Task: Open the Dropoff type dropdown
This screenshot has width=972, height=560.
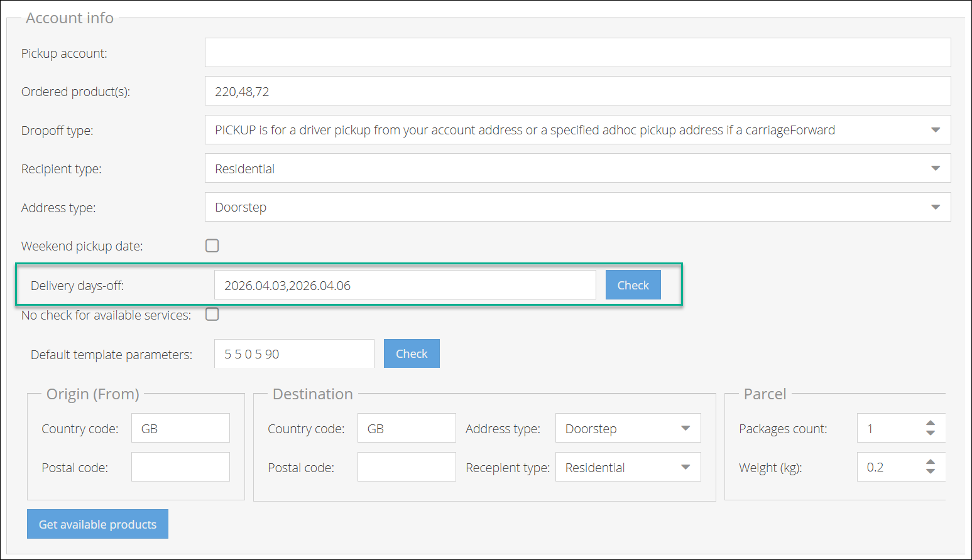Action: click(x=577, y=130)
